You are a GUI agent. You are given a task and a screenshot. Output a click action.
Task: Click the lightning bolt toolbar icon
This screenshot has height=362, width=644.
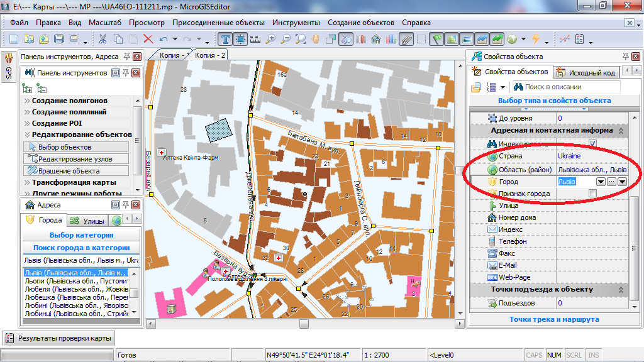point(536,39)
